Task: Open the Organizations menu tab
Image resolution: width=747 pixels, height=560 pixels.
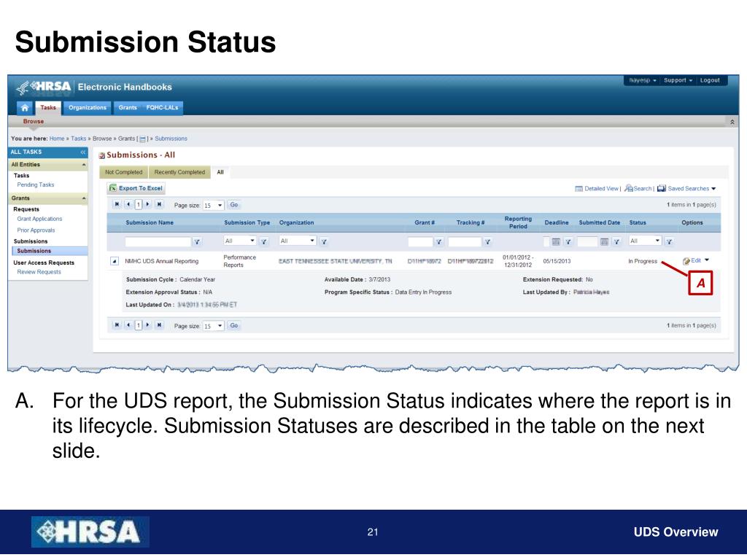Action: pyautogui.click(x=88, y=108)
